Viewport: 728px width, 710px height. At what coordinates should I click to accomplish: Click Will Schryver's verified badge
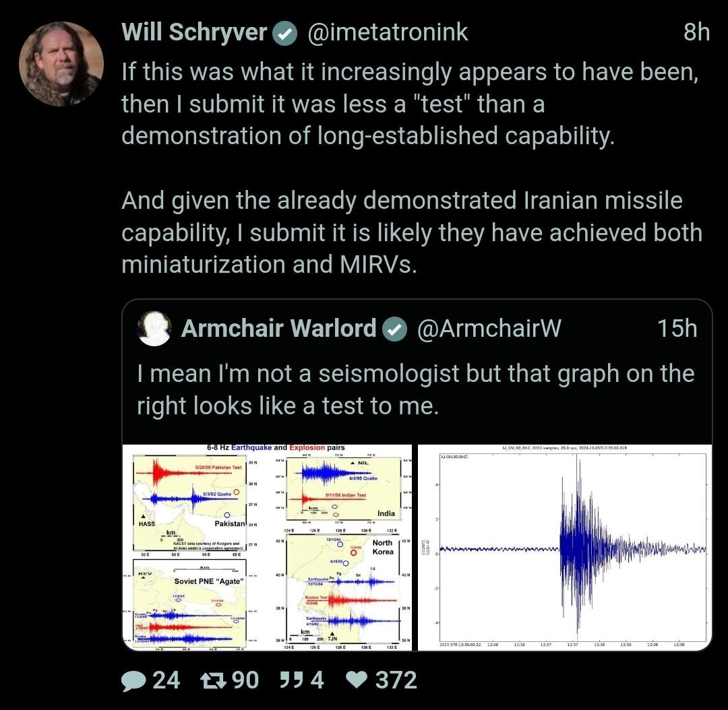(285, 33)
